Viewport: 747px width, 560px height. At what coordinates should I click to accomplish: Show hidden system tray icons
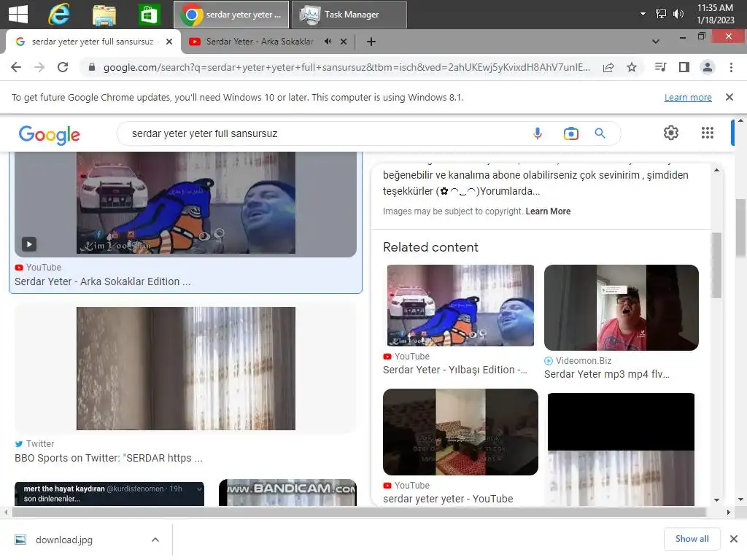643,14
